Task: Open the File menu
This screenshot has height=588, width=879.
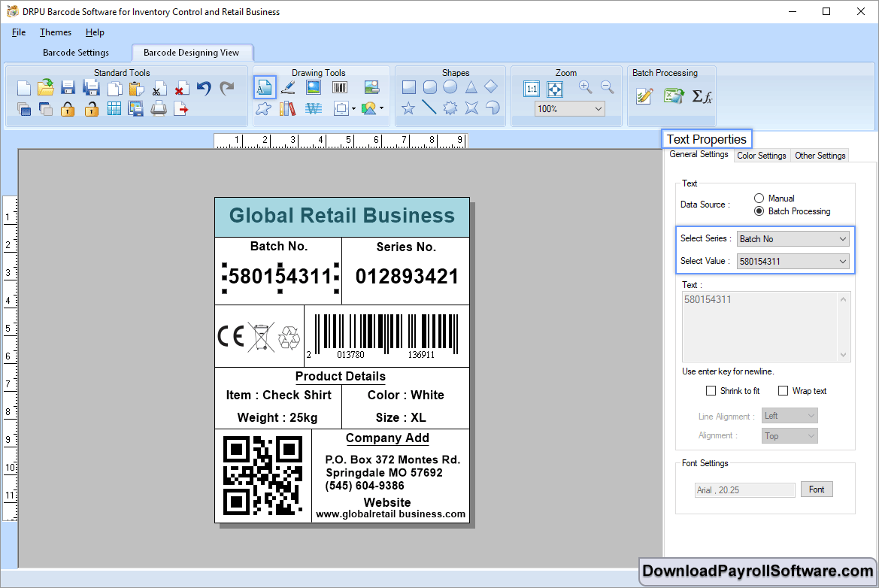Action: tap(19, 32)
